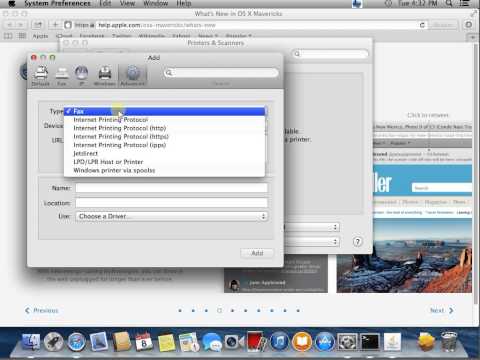Click the Reader button in Safari address bar

point(443,25)
